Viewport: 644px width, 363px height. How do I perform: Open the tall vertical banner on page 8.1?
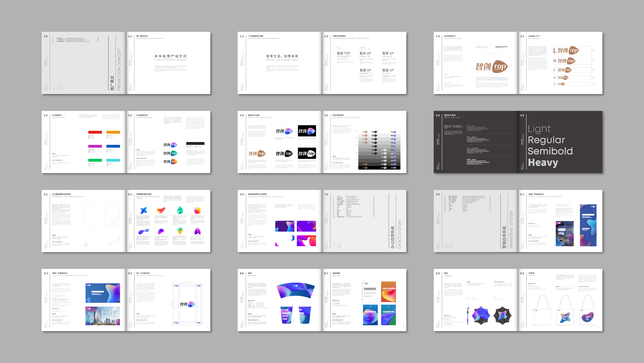pyautogui.click(x=588, y=225)
